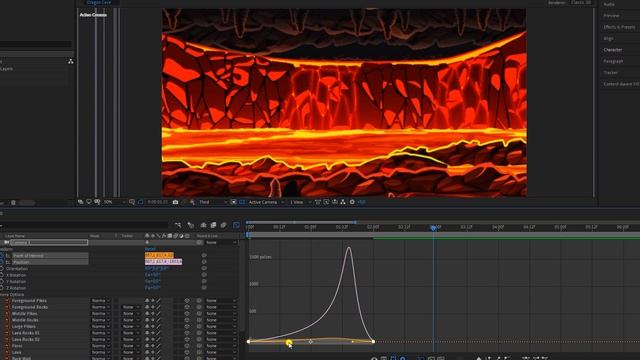Toggle the 3D switch on Foreground Pikes
This screenshot has width=640, height=360.
[x=187, y=301]
